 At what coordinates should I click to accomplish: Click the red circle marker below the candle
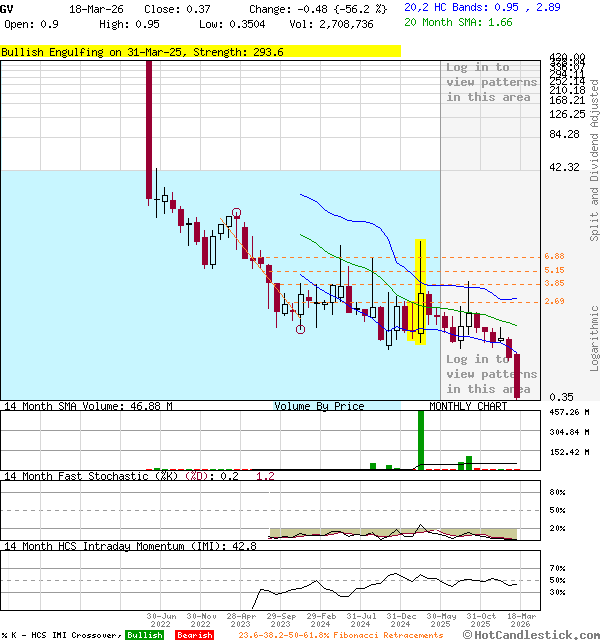click(x=300, y=329)
